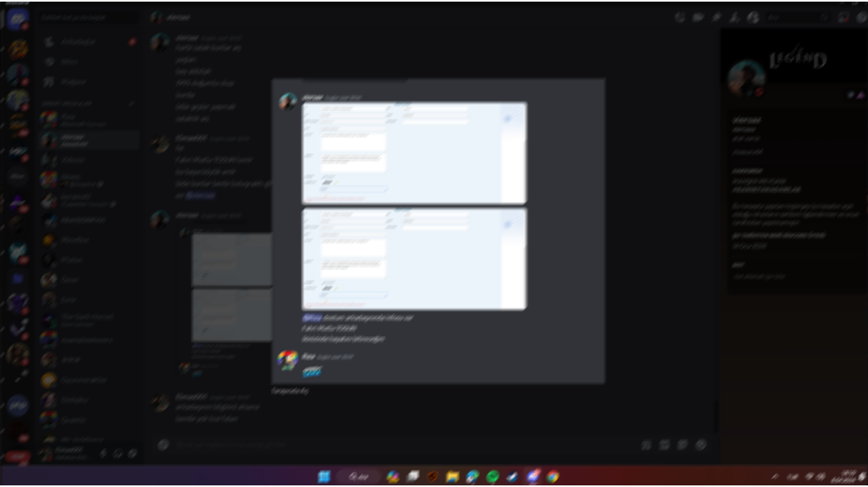Open pinned messages in DM header
The width and height of the screenshot is (868, 487).
click(716, 17)
